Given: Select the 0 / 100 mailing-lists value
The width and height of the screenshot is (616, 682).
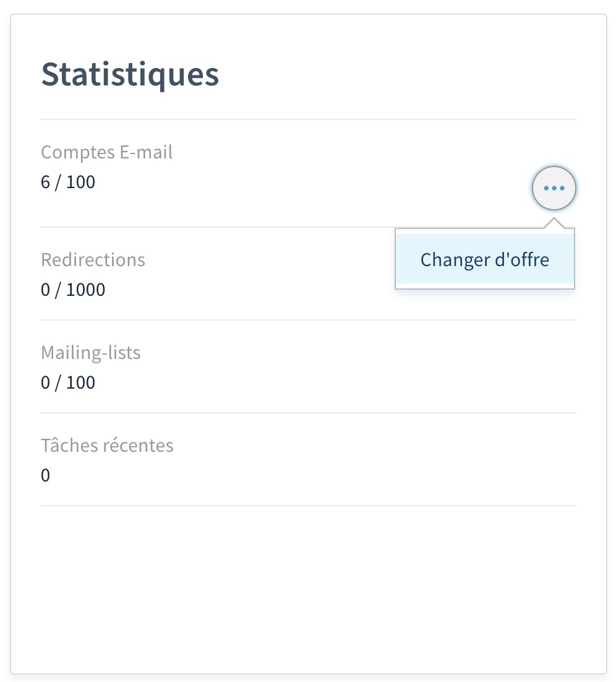Looking at the screenshot, I should point(68,382).
